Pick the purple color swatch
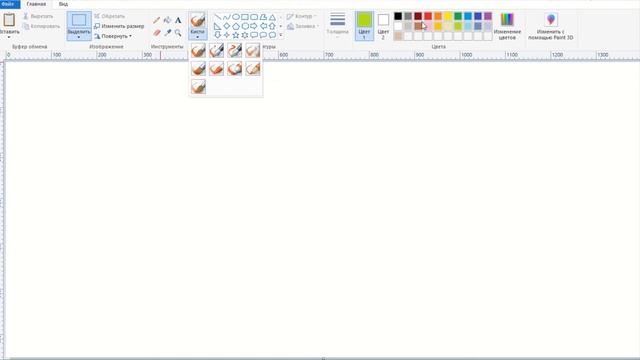640x360 pixels. (488, 16)
